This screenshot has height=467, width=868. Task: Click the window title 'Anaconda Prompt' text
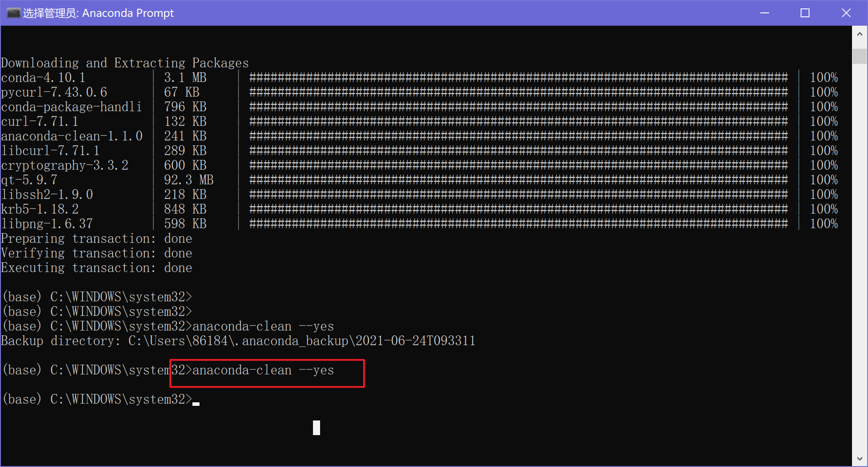tap(128, 13)
